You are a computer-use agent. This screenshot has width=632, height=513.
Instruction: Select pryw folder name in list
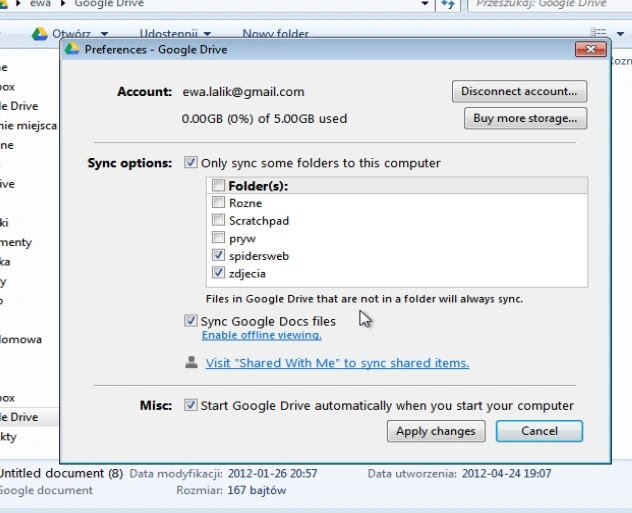242,239
